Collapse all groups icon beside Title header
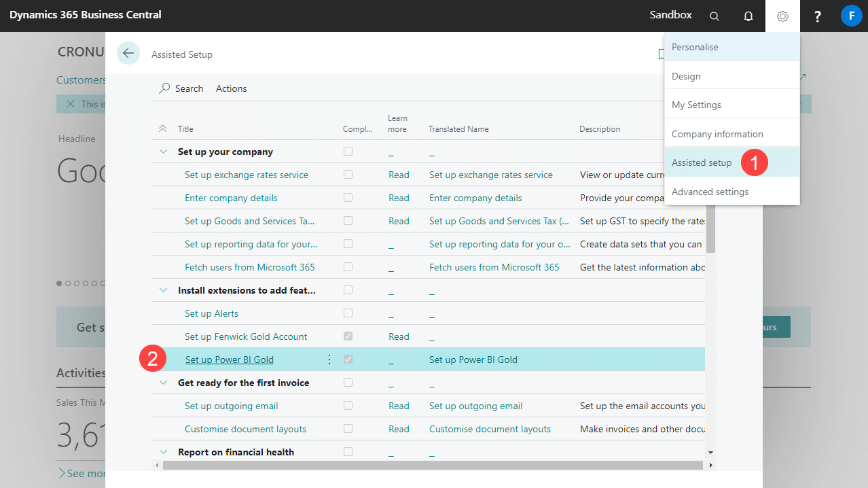This screenshot has height=488, width=868. click(162, 128)
